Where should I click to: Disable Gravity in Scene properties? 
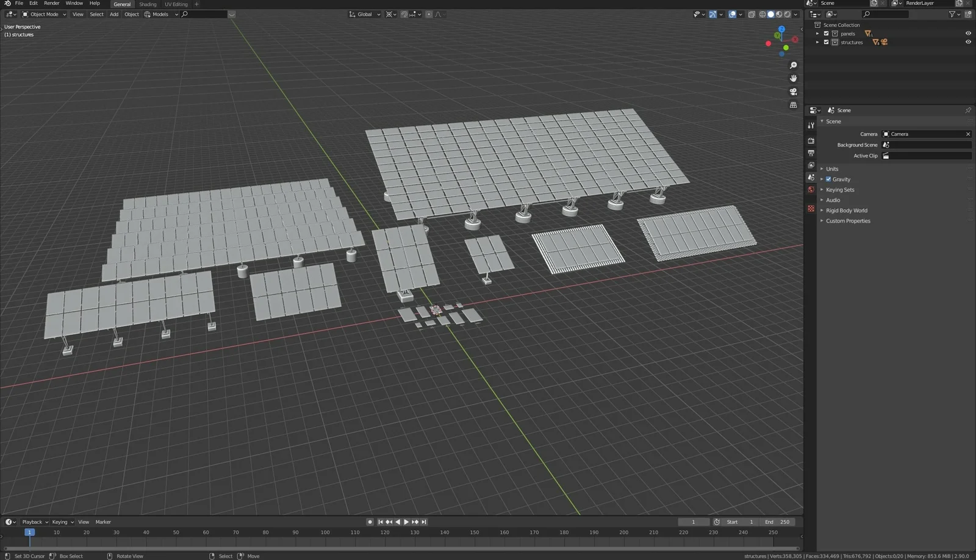coord(828,179)
